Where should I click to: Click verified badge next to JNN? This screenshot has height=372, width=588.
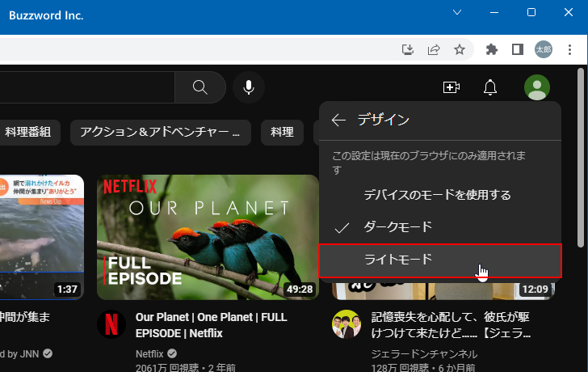click(x=48, y=353)
